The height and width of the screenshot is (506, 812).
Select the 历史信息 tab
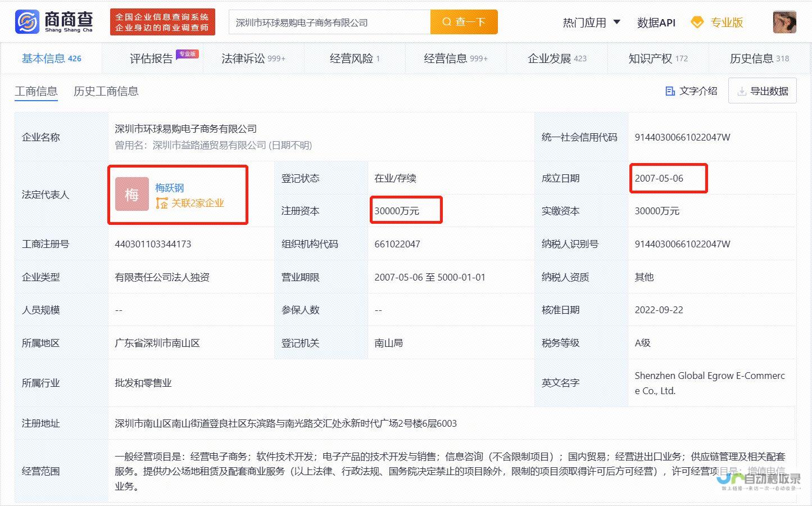click(x=759, y=58)
